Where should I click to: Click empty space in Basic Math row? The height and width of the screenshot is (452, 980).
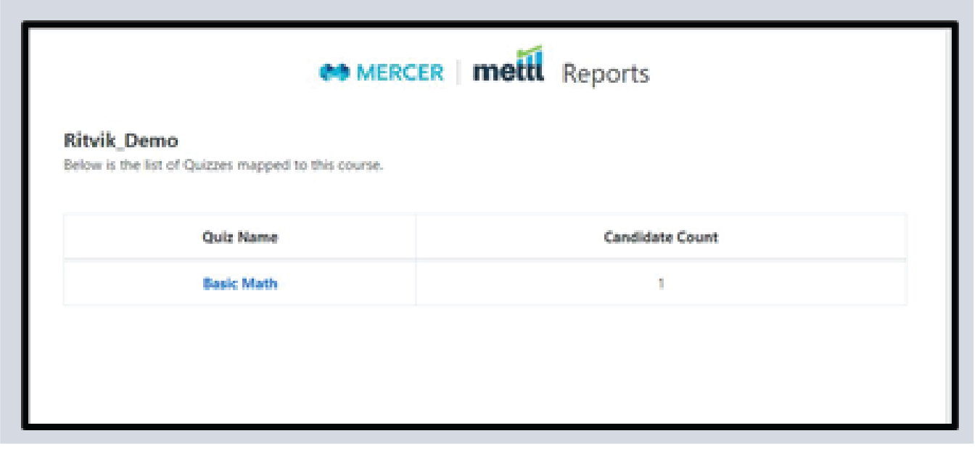(x=348, y=283)
